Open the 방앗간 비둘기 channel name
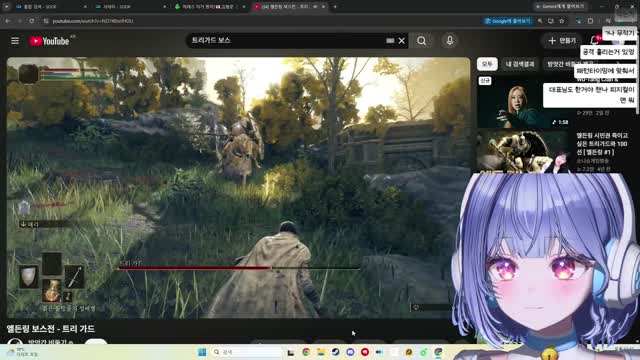The image size is (640, 360). coord(47,341)
